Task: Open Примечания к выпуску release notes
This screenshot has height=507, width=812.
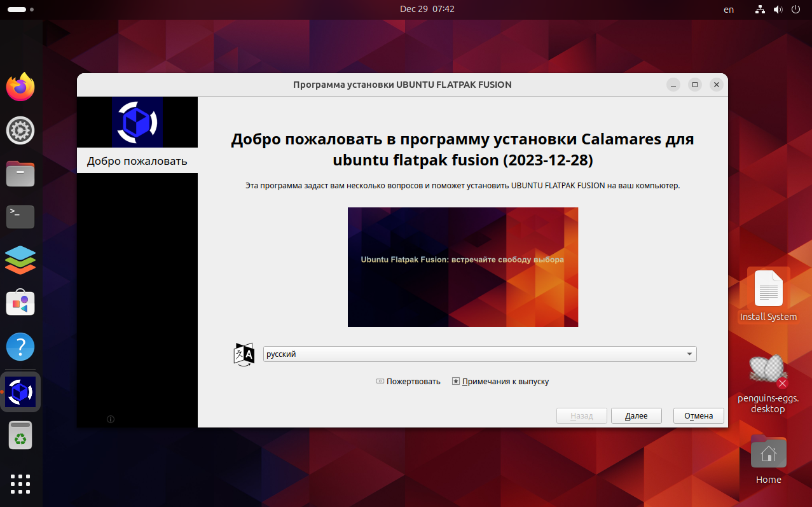Action: click(x=500, y=382)
